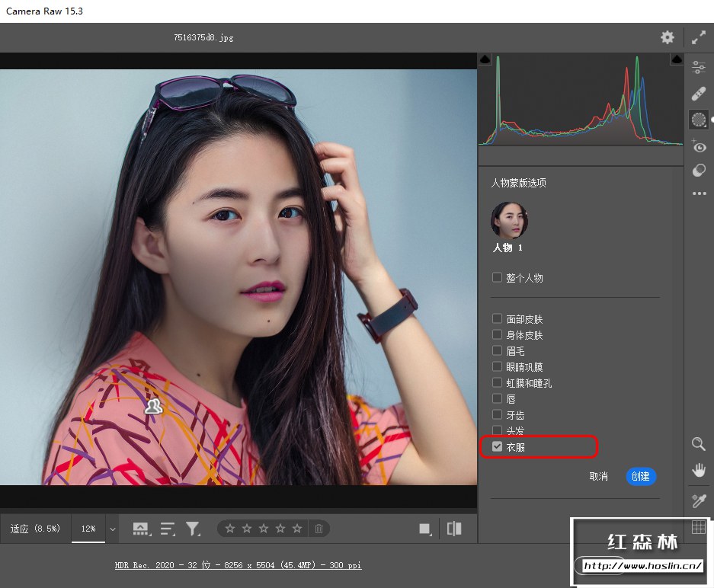This screenshot has width=714, height=588.
Task: Select the 人物 1 face thumbnail
Action: [x=509, y=221]
